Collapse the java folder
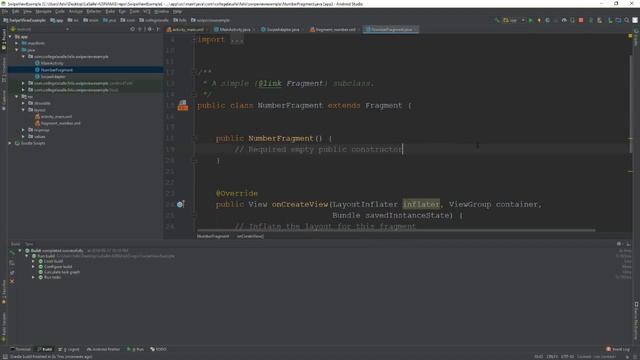Viewport: 640px width, 360px height. tap(17, 50)
